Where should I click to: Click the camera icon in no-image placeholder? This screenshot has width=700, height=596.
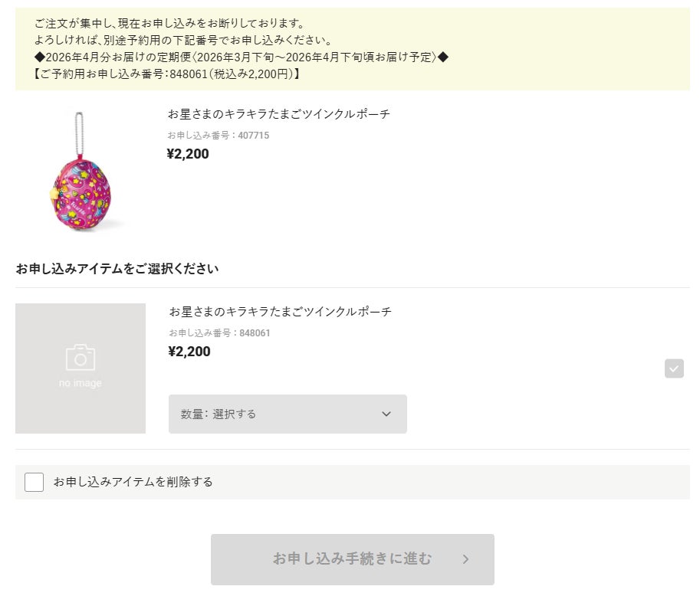pyautogui.click(x=81, y=358)
